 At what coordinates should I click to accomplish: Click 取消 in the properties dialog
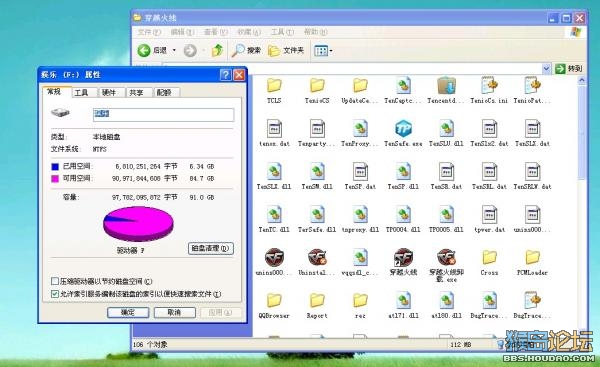click(x=174, y=312)
